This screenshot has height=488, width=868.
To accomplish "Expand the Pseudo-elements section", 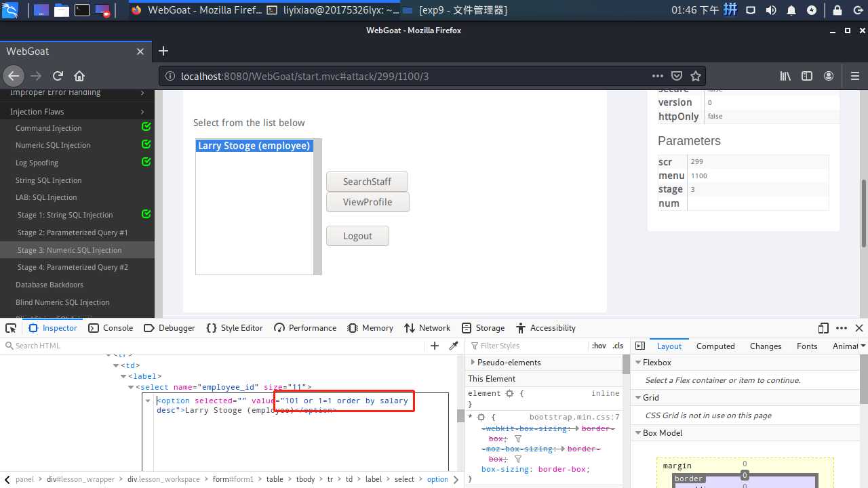I will [471, 363].
